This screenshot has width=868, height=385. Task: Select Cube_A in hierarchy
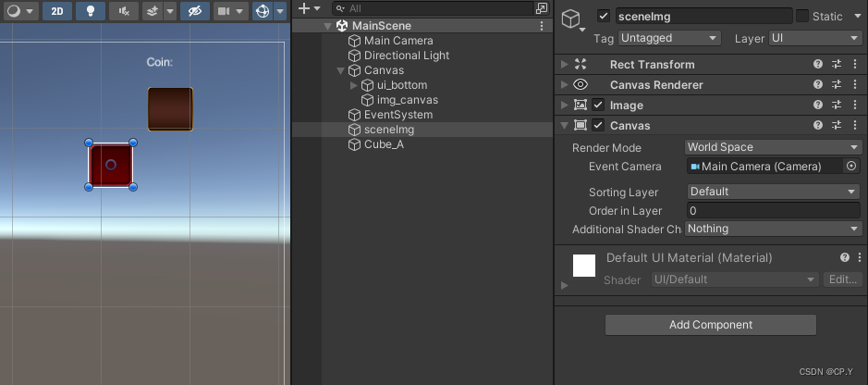coord(385,144)
